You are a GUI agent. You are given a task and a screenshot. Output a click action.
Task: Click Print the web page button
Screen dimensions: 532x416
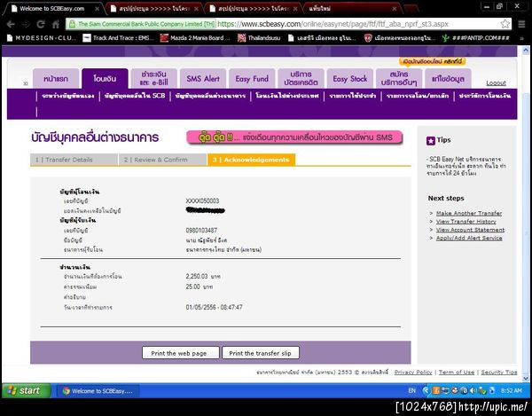pos(181,353)
